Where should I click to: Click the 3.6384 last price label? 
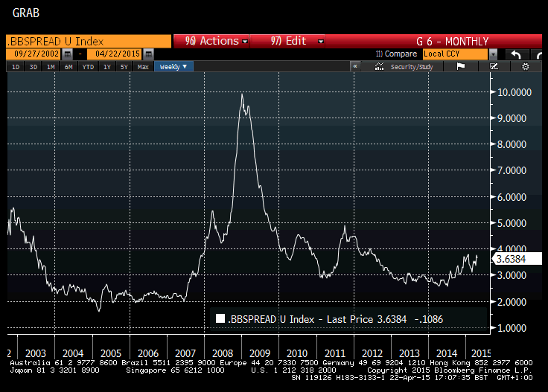click(517, 259)
